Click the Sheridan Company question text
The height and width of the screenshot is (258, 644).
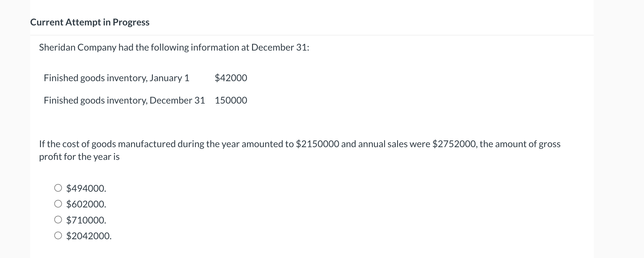(x=174, y=47)
